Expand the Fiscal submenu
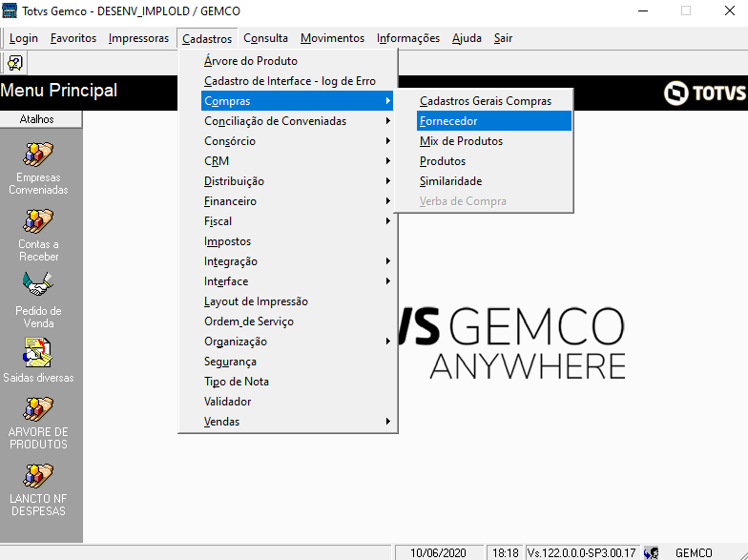Screen dimensions: 748x560 point(298,221)
